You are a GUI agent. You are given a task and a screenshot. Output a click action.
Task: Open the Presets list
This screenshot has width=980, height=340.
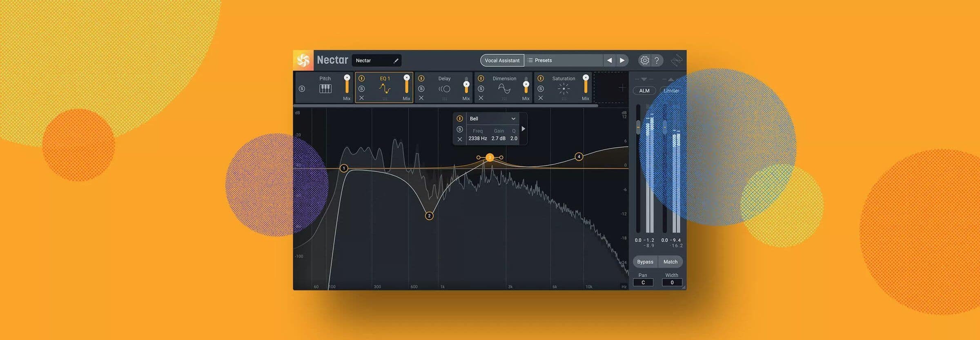[563, 60]
